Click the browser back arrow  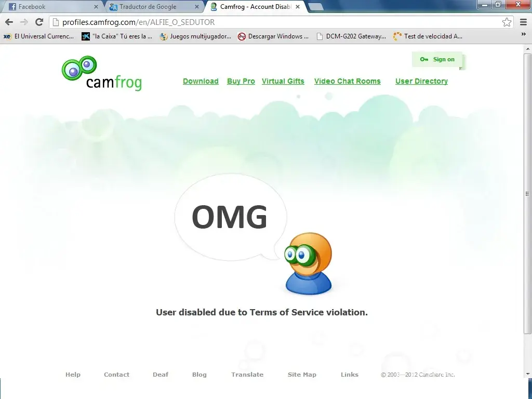click(9, 22)
